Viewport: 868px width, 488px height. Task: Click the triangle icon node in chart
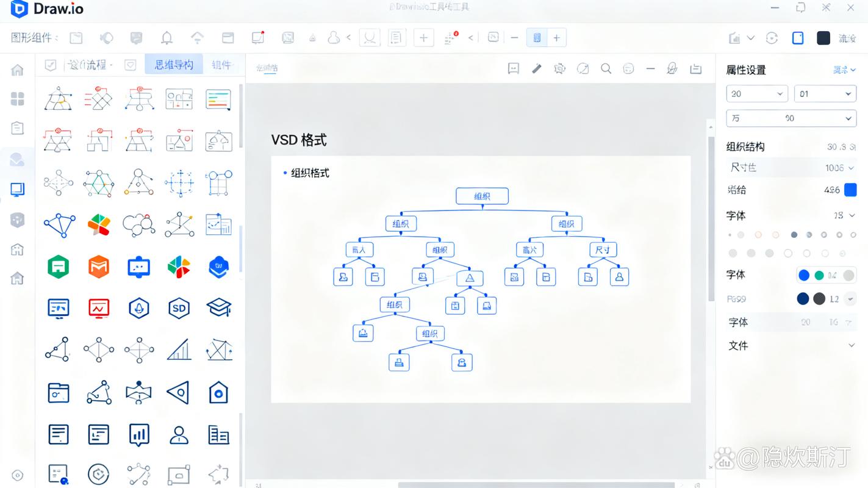(x=470, y=278)
